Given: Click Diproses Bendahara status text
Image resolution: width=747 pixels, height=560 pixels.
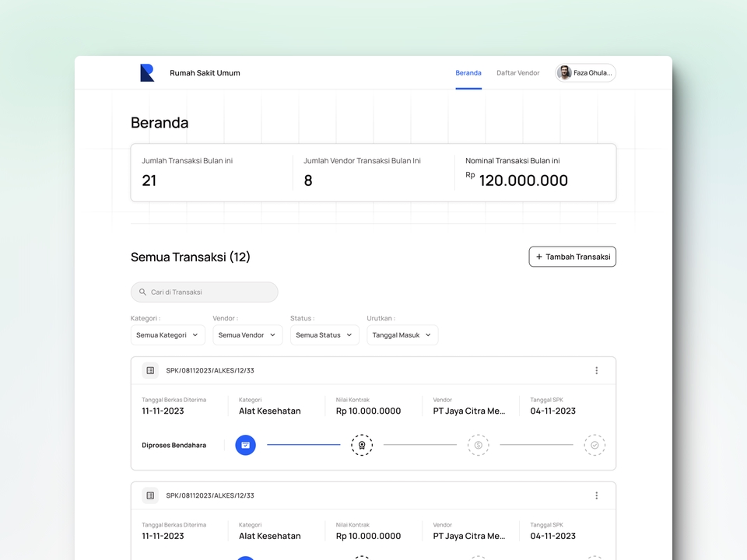Looking at the screenshot, I should pyautogui.click(x=174, y=445).
